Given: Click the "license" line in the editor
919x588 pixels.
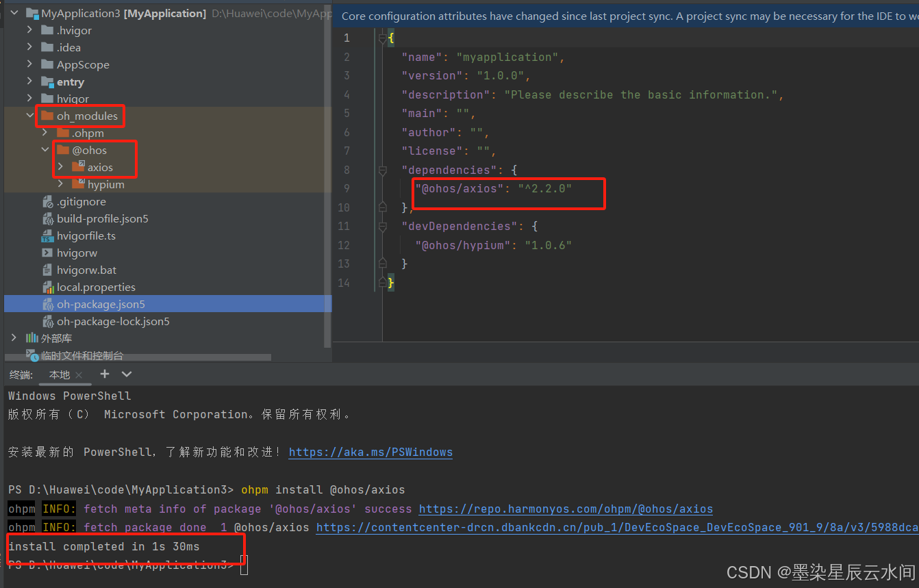Looking at the screenshot, I should tap(449, 151).
